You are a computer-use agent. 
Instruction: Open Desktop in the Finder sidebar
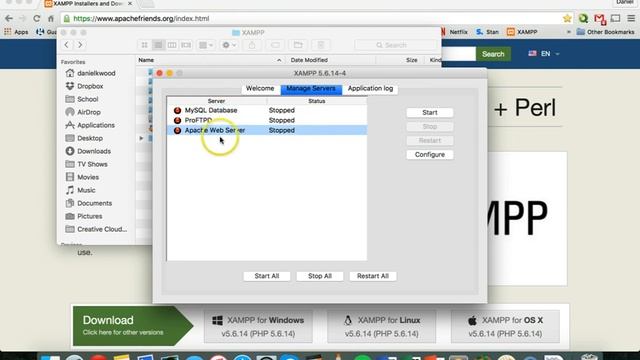[x=90, y=138]
